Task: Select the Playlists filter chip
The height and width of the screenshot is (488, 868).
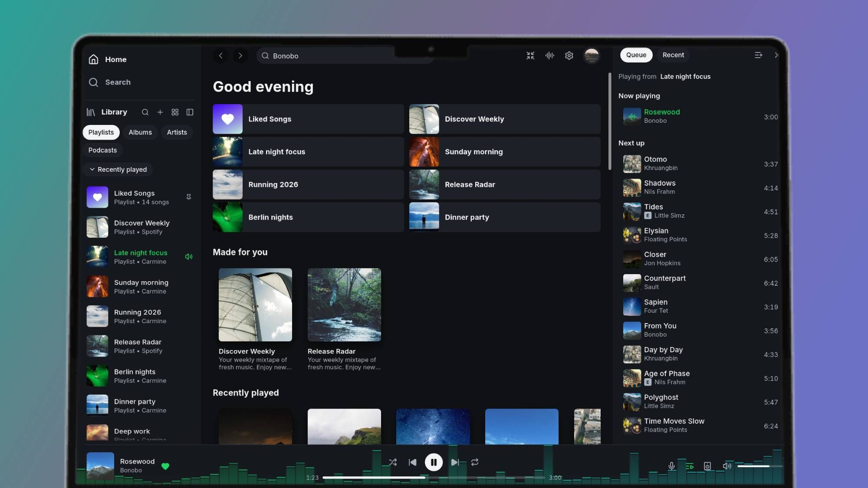Action: [x=101, y=132]
